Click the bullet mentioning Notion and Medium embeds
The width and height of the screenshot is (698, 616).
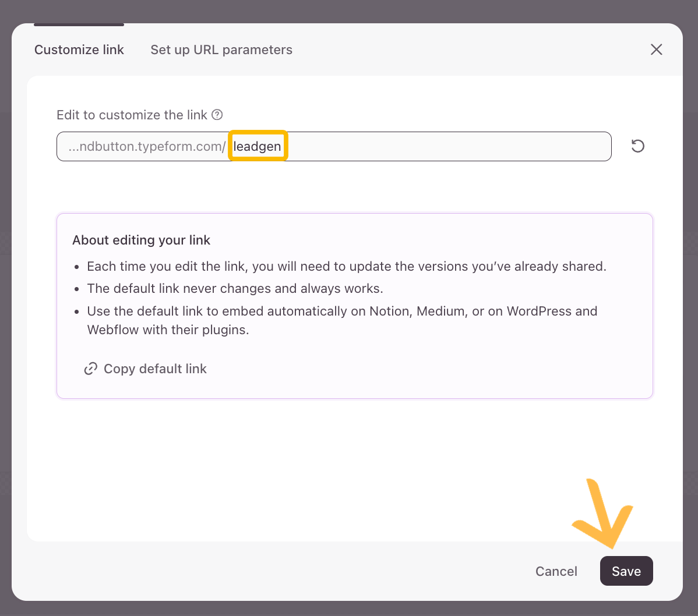pos(342,311)
